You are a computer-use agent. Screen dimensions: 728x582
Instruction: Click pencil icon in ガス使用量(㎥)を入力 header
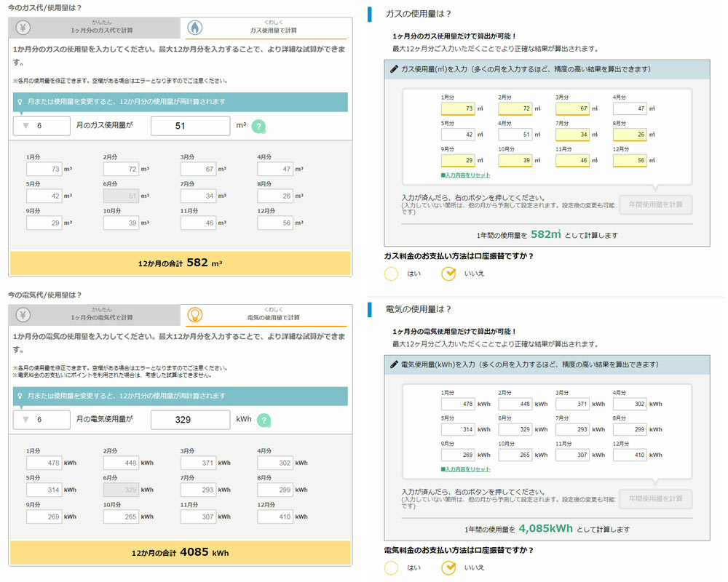pos(394,70)
